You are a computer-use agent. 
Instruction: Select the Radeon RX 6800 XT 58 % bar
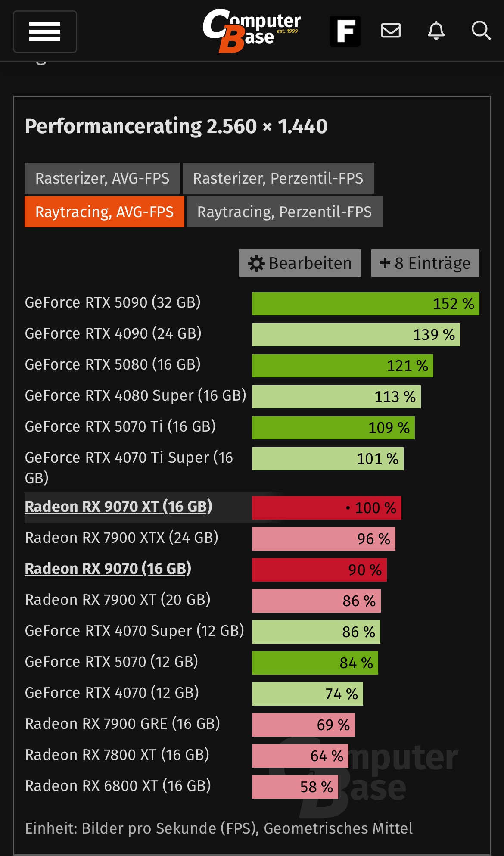[295, 787]
